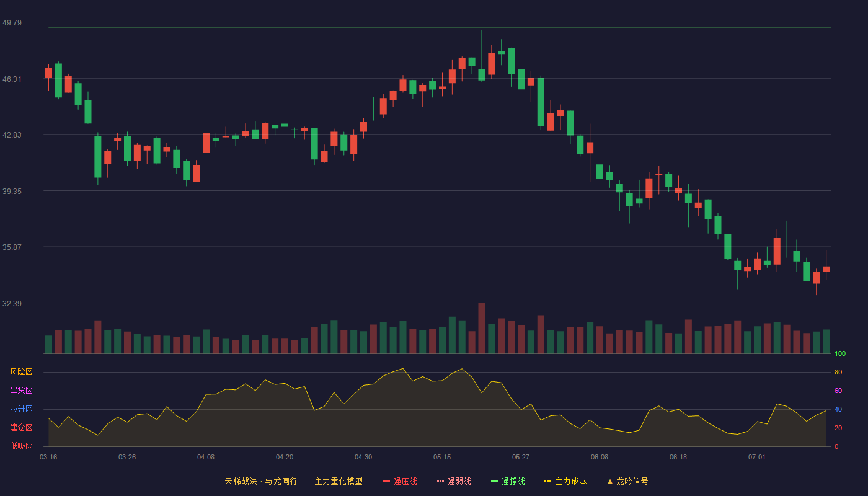Toggle the 强撑线 legend entry
Viewport: 868px width, 496px height.
click(x=508, y=481)
